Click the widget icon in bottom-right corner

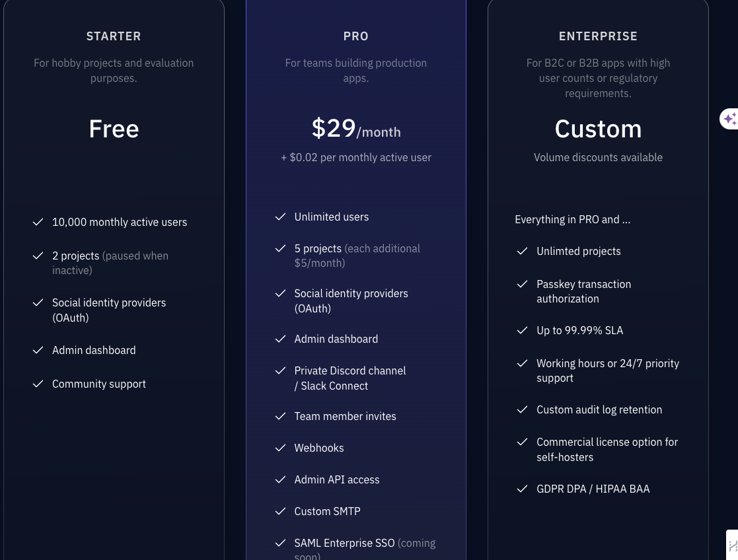click(x=733, y=545)
